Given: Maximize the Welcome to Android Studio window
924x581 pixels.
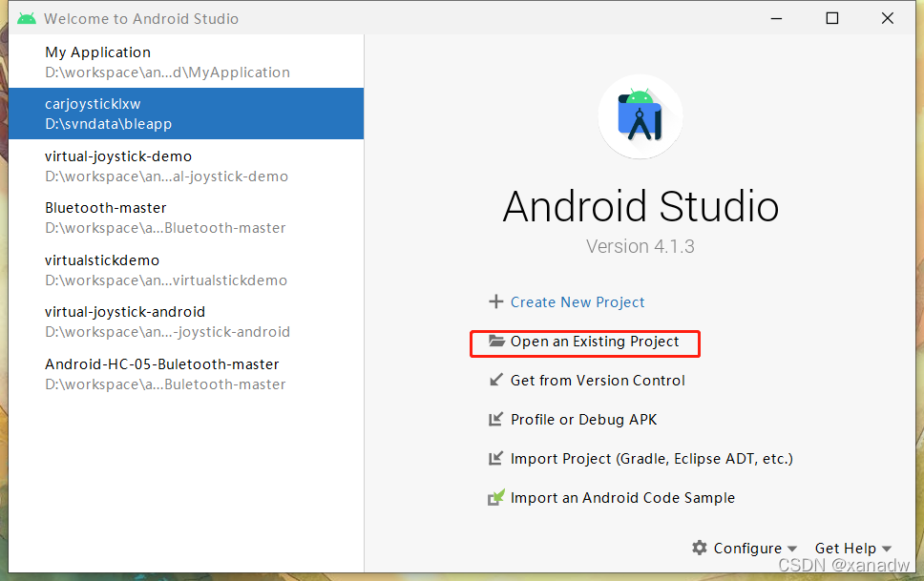Looking at the screenshot, I should [x=832, y=18].
